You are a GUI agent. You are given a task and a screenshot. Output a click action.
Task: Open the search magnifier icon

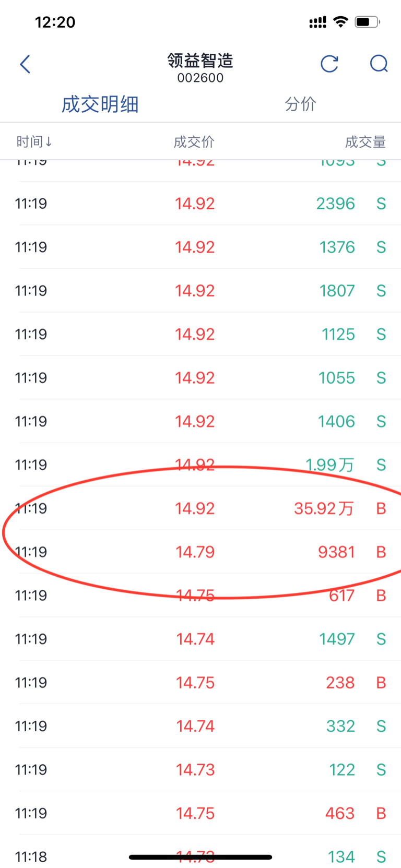(379, 64)
